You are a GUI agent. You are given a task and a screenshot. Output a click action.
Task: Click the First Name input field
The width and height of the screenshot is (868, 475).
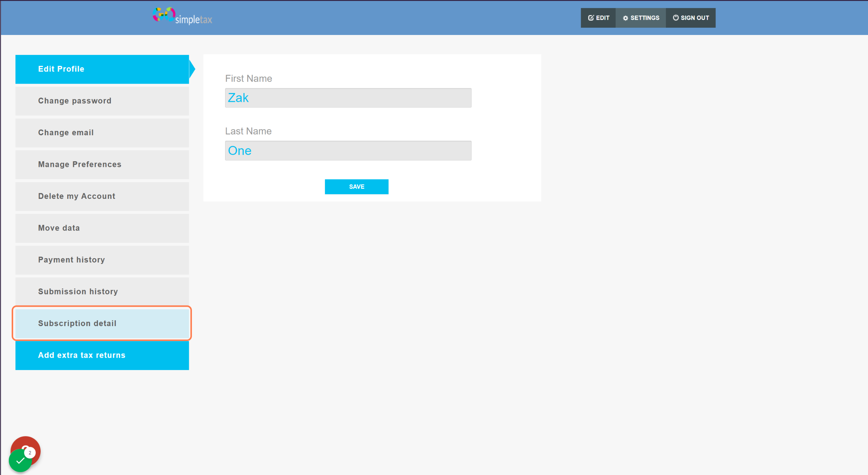point(348,98)
